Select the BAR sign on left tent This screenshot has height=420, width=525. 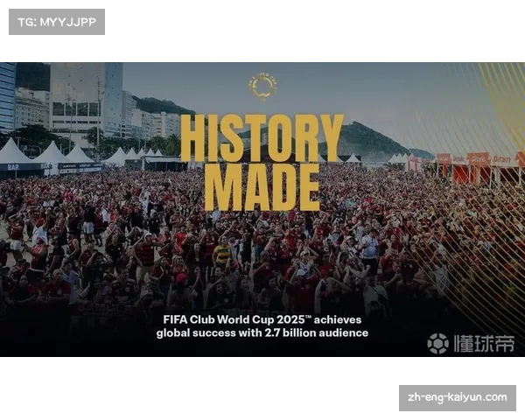(13, 167)
